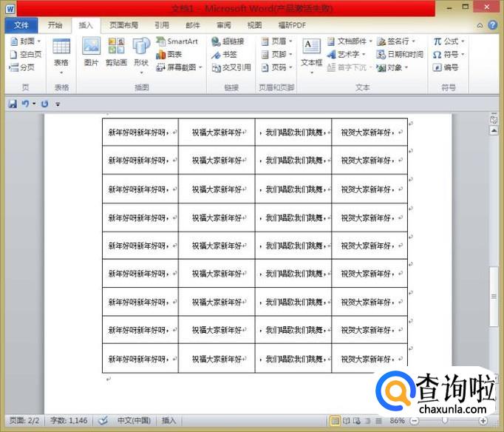This screenshot has height=432, width=504.
Task: Open the Footer (页脚) dropdown
Action: 276,54
